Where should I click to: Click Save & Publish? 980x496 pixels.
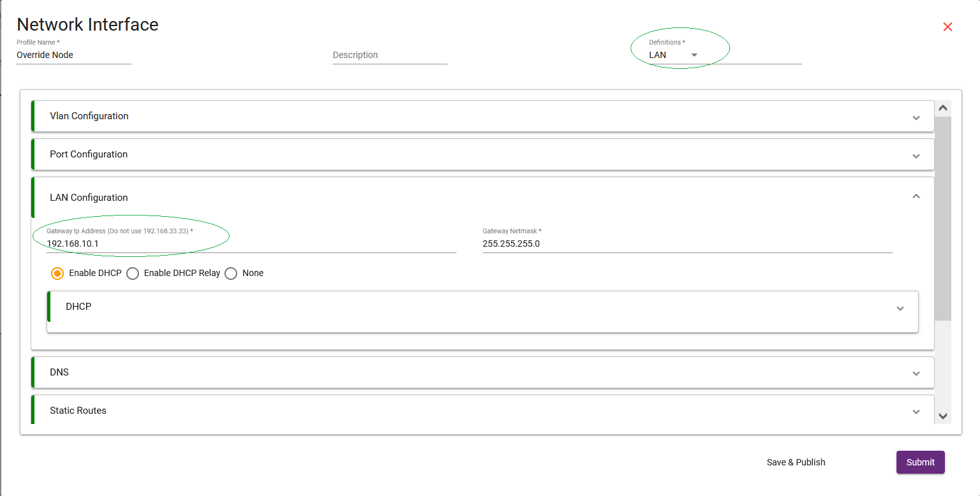tap(796, 462)
